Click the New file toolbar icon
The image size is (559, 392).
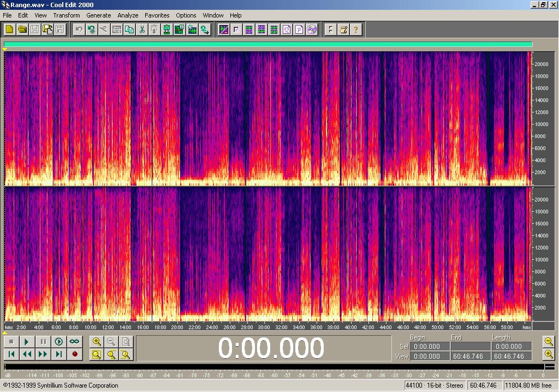click(10, 29)
